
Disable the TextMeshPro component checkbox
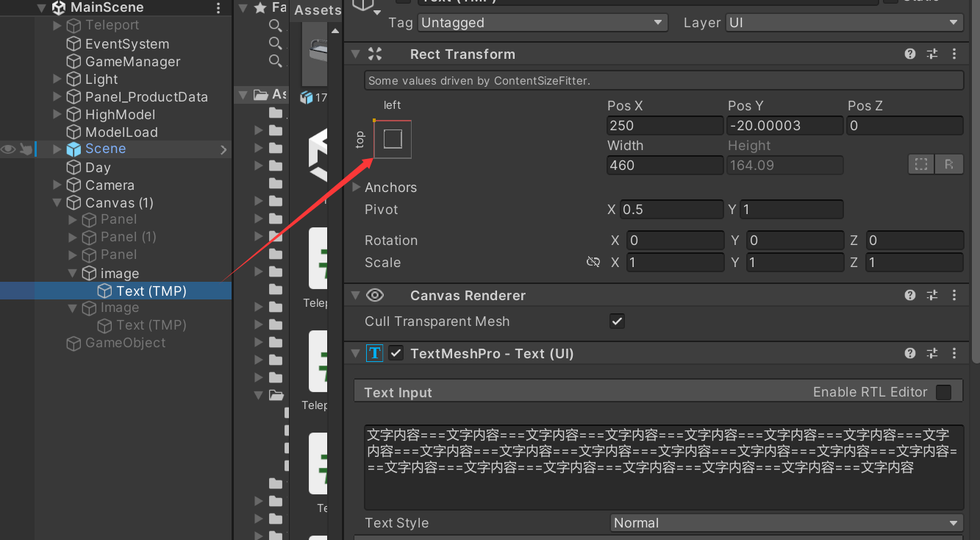[396, 353]
